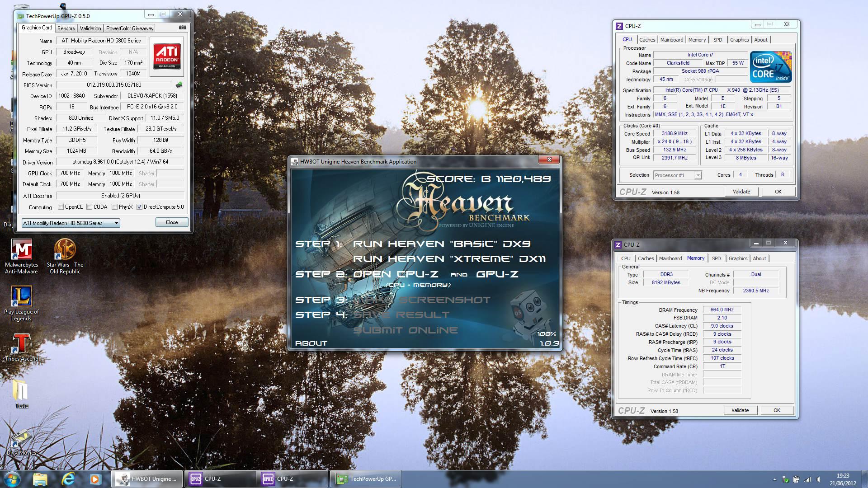This screenshot has width=868, height=488.
Task: Click Open CPU-Z in Heaven step 2
Action: tap(396, 274)
